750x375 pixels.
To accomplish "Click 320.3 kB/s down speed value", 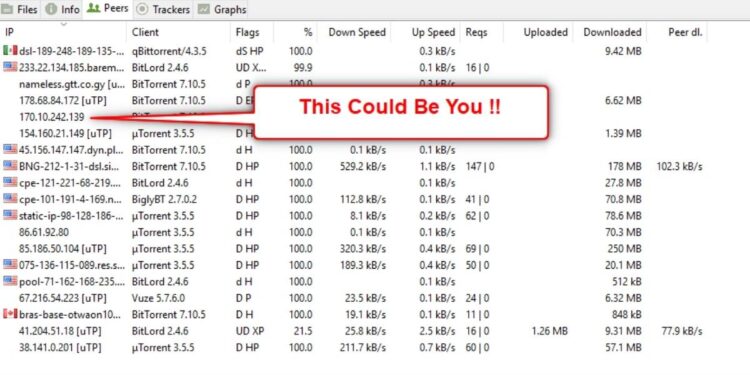I will pyautogui.click(x=362, y=249).
